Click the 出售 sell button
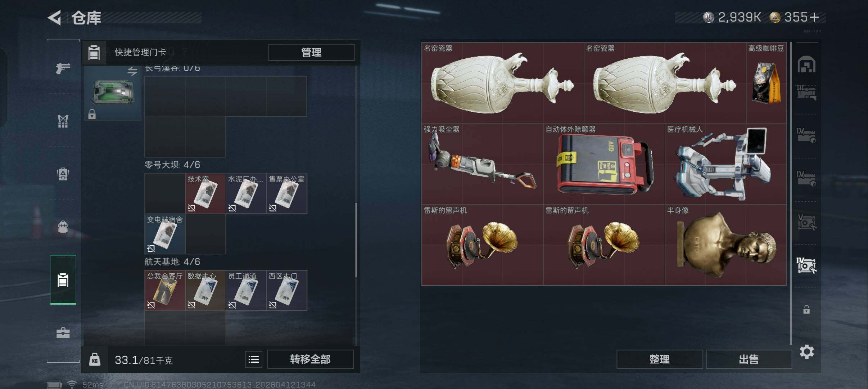This screenshot has width=868, height=389. [749, 359]
